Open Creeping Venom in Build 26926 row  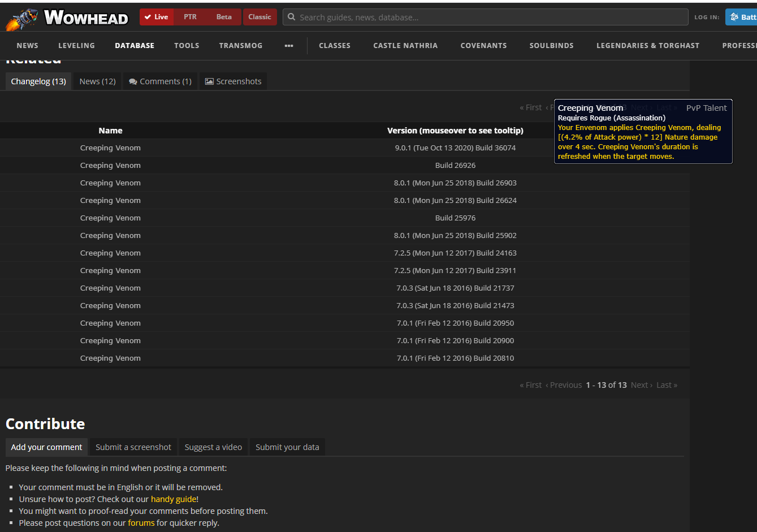[x=110, y=166]
